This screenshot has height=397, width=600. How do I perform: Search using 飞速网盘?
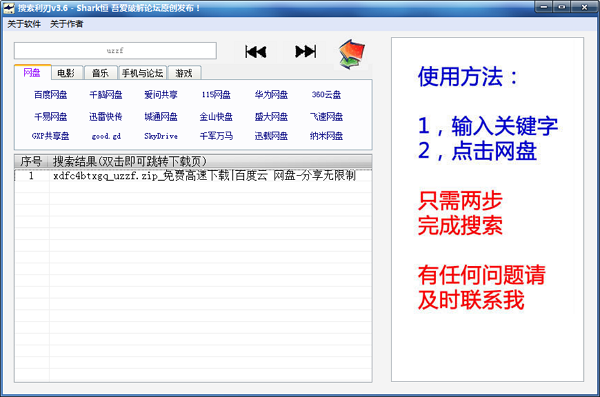tap(326, 116)
